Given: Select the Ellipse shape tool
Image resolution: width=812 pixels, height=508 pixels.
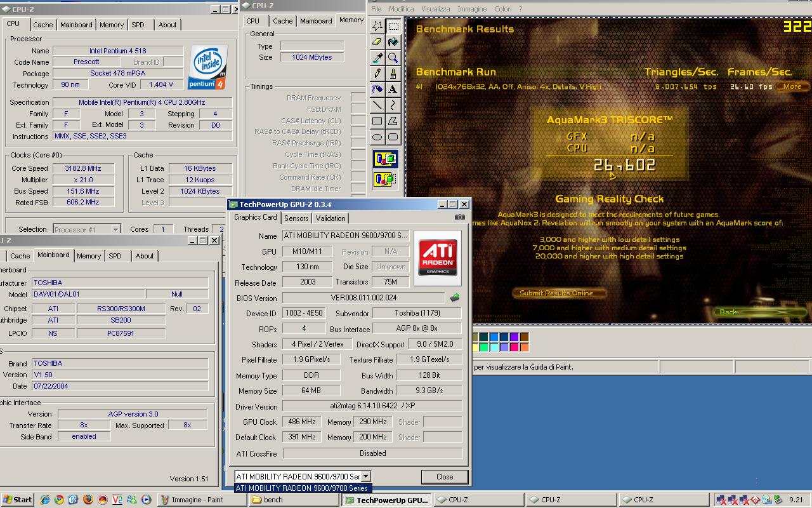Looking at the screenshot, I should (x=377, y=137).
